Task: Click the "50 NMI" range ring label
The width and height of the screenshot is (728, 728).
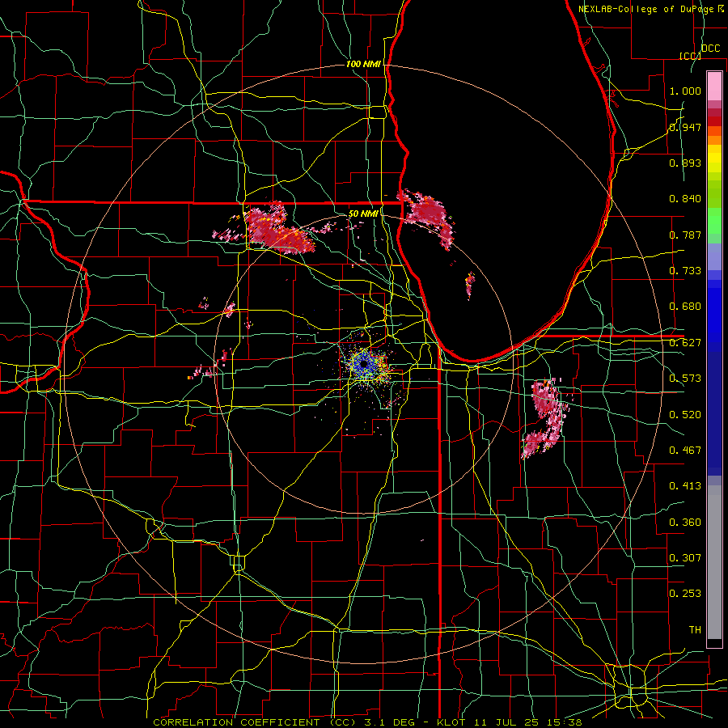Action: (x=363, y=214)
